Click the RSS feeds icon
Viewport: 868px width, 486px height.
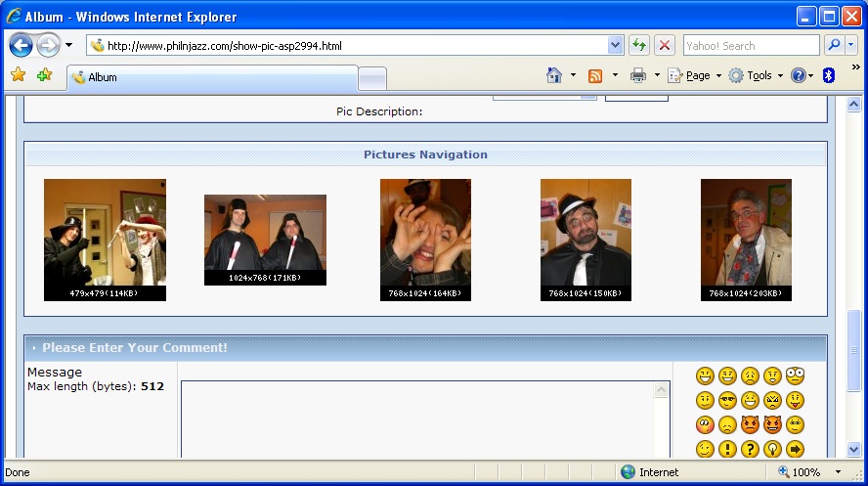point(594,75)
